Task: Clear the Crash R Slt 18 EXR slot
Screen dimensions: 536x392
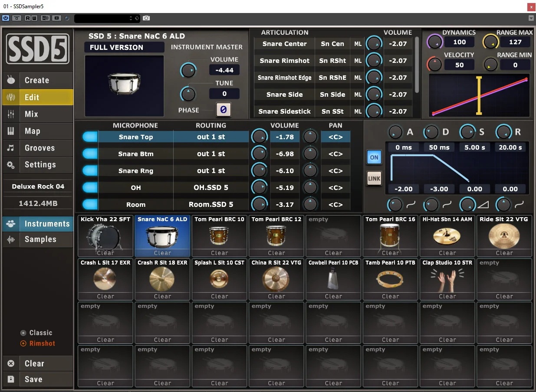Action: 162,296
